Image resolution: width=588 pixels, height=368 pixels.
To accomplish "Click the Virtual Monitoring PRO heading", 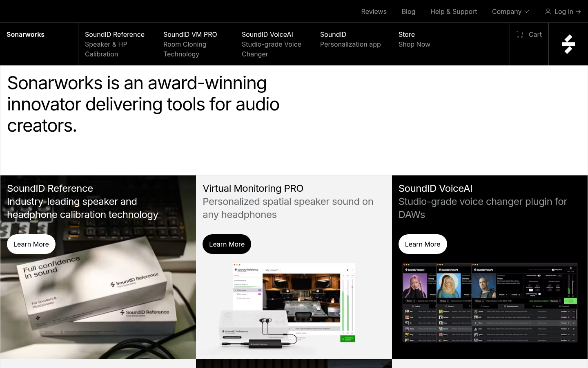I will click(253, 188).
